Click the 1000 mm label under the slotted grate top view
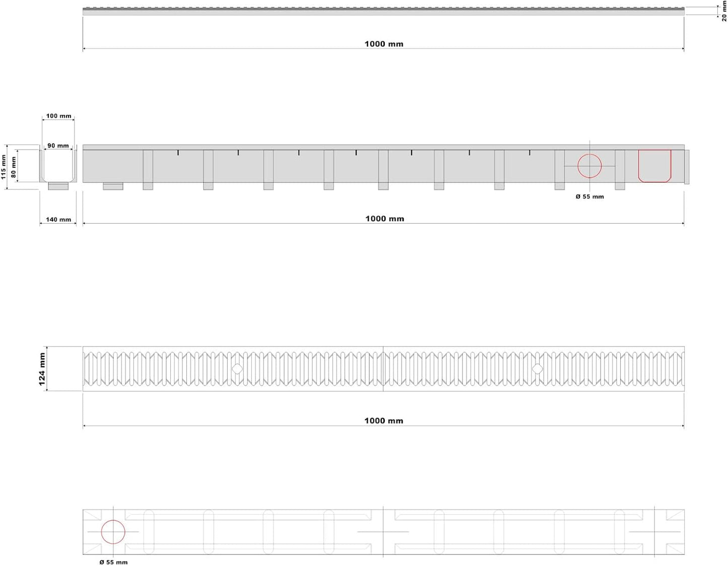The width and height of the screenshot is (728, 566). click(x=384, y=420)
